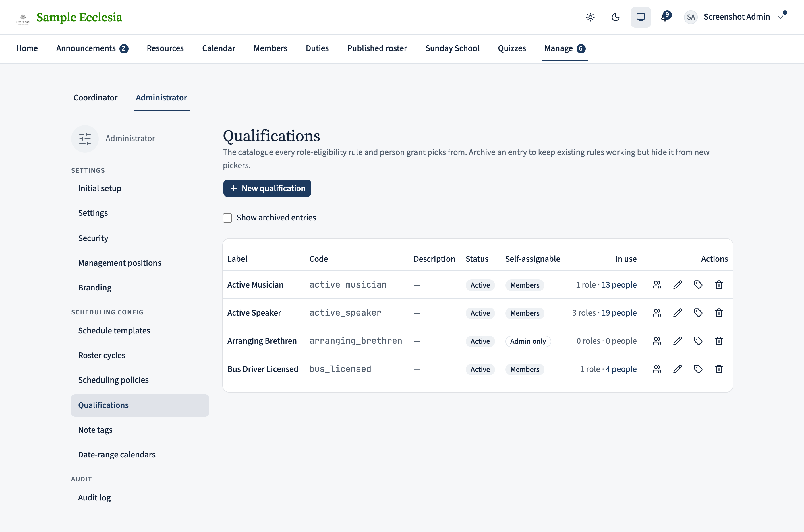Delete the Bus Driver Licensed qualification
The image size is (804, 532).
pos(719,369)
